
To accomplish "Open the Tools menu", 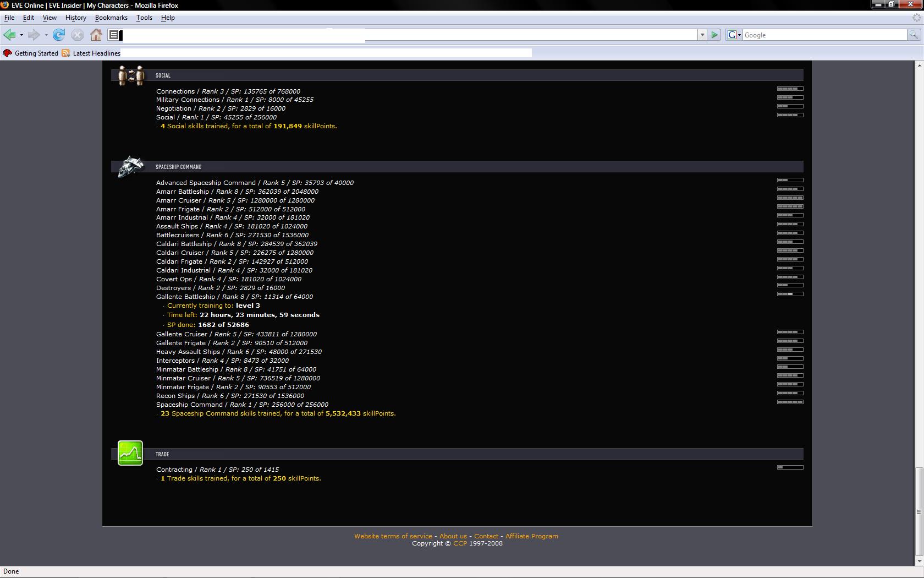I will [x=144, y=18].
